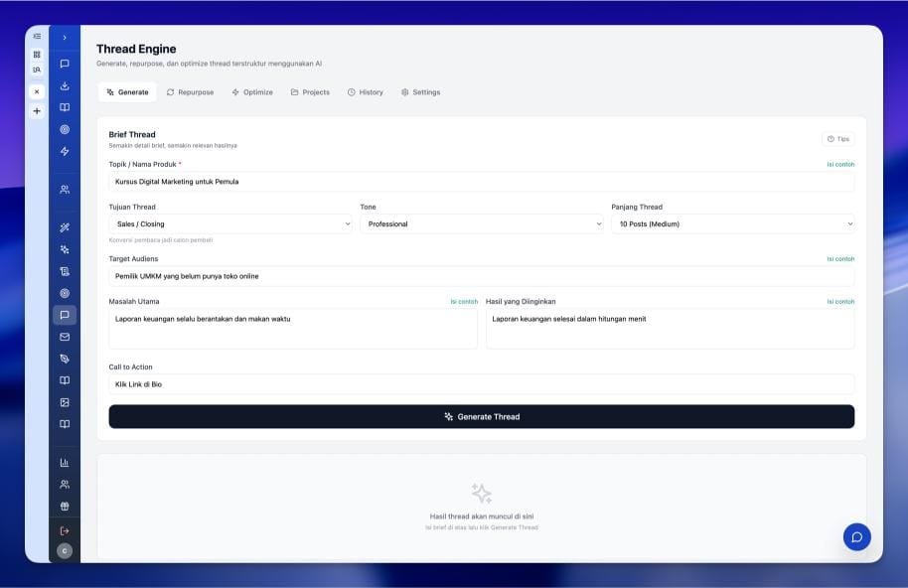Expand the Tone dropdown showing Professional

[x=481, y=223]
